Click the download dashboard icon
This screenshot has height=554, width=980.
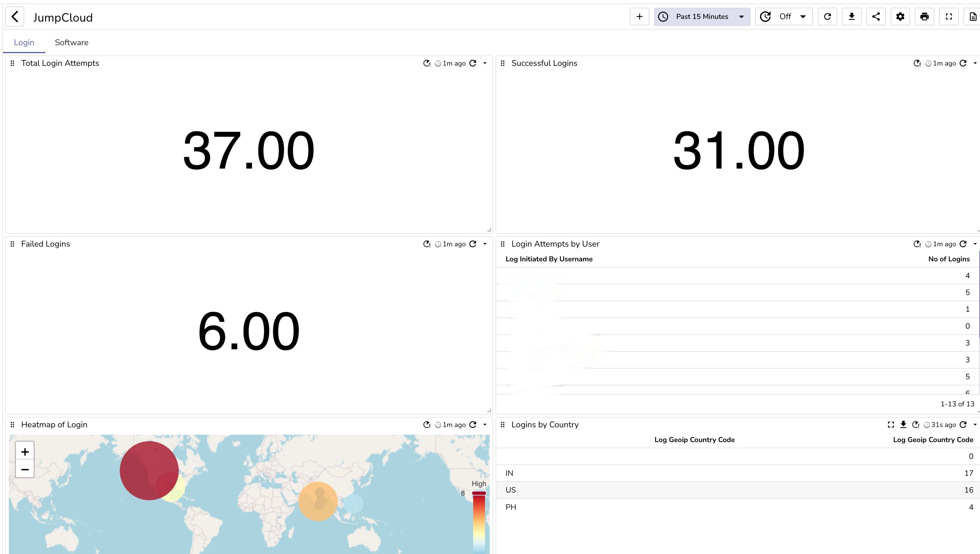coord(851,17)
